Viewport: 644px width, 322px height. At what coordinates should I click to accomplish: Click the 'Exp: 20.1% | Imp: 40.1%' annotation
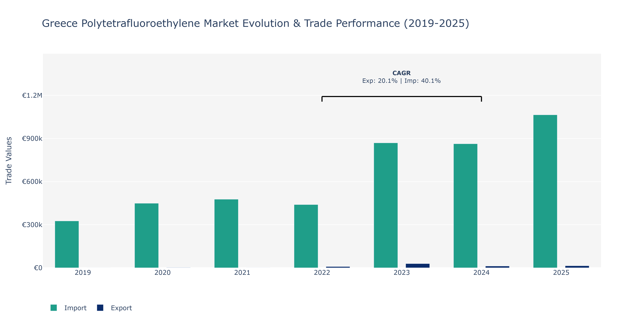click(402, 81)
